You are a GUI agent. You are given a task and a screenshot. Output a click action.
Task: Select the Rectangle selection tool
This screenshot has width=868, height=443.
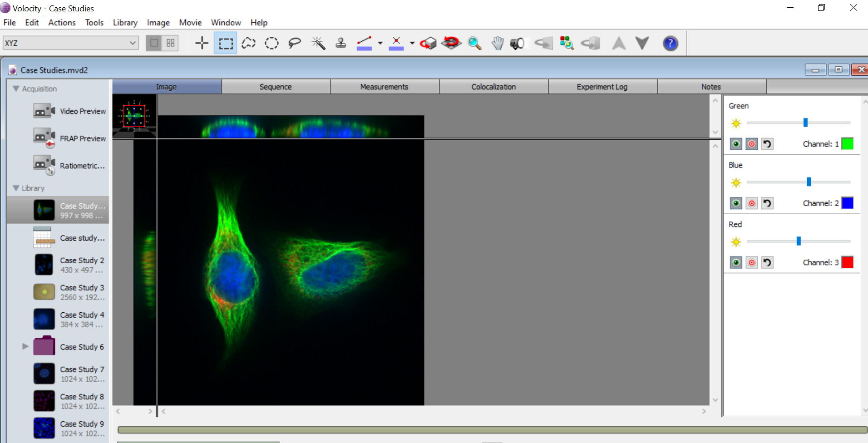(225, 43)
